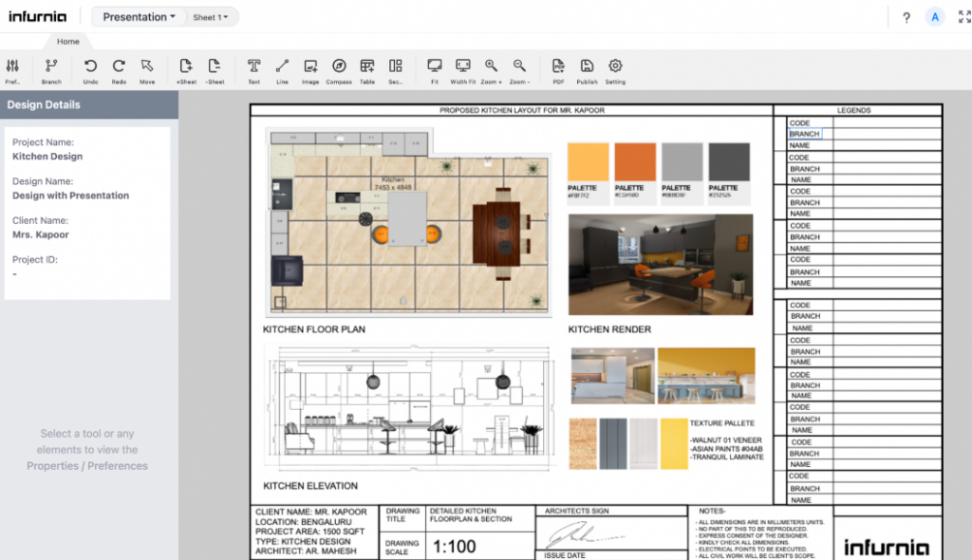
Task: Select the dark orange palette swatch
Action: (635, 162)
